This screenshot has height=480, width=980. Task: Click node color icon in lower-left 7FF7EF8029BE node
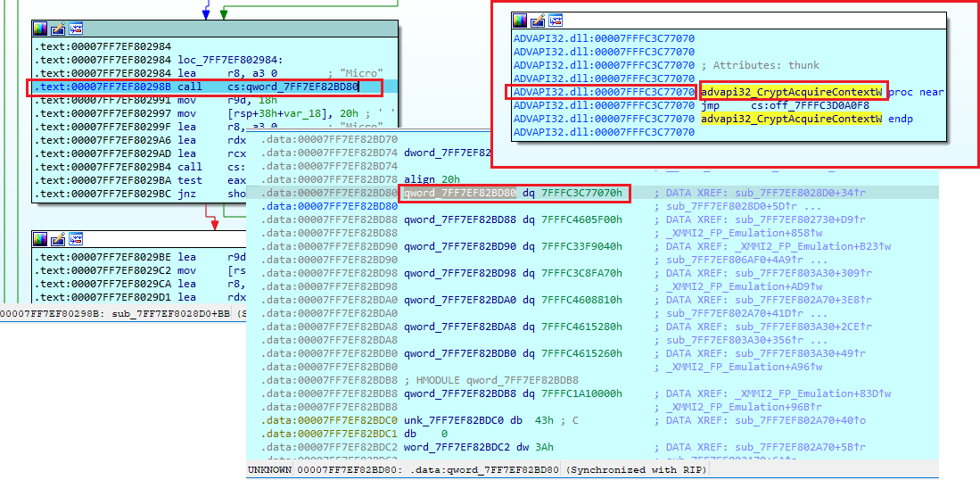point(40,239)
